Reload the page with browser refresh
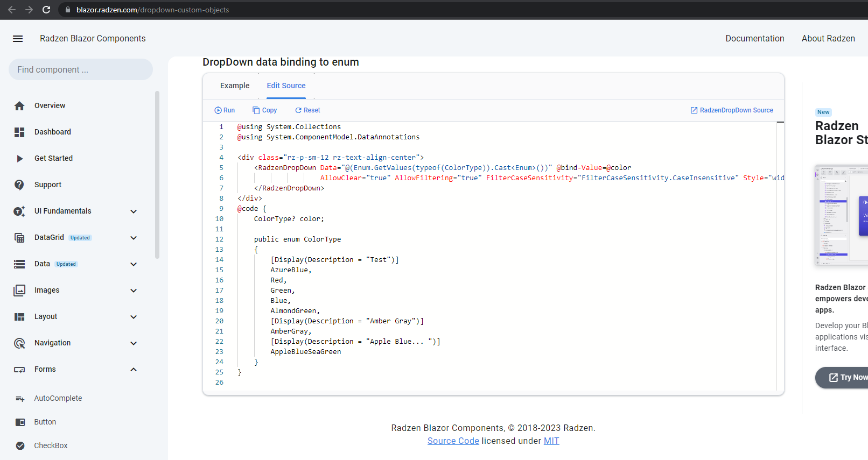This screenshot has width=868, height=460. click(46, 10)
